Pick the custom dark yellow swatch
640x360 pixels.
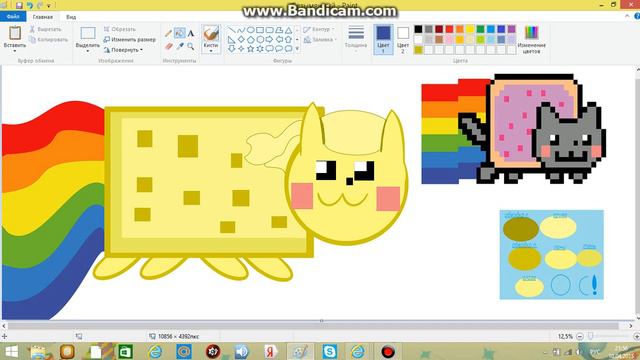pos(418,50)
